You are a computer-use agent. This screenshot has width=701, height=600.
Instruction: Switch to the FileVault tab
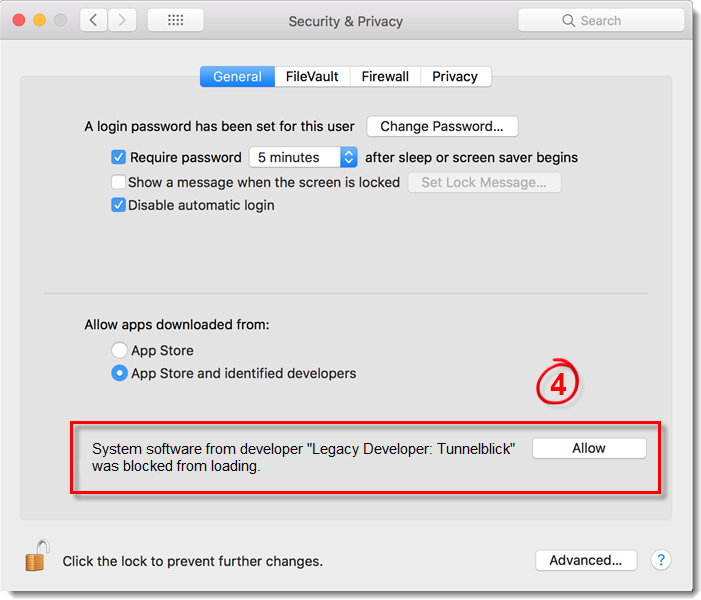click(312, 76)
